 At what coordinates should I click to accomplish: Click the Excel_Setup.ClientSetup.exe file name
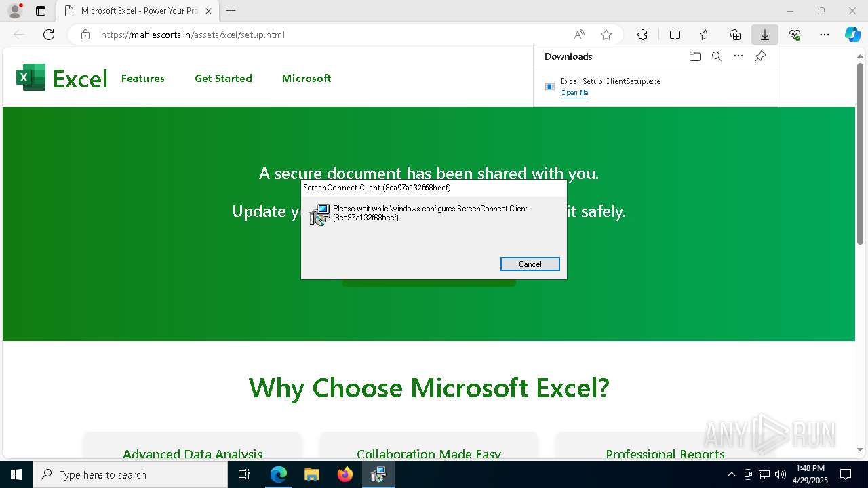pyautogui.click(x=610, y=81)
